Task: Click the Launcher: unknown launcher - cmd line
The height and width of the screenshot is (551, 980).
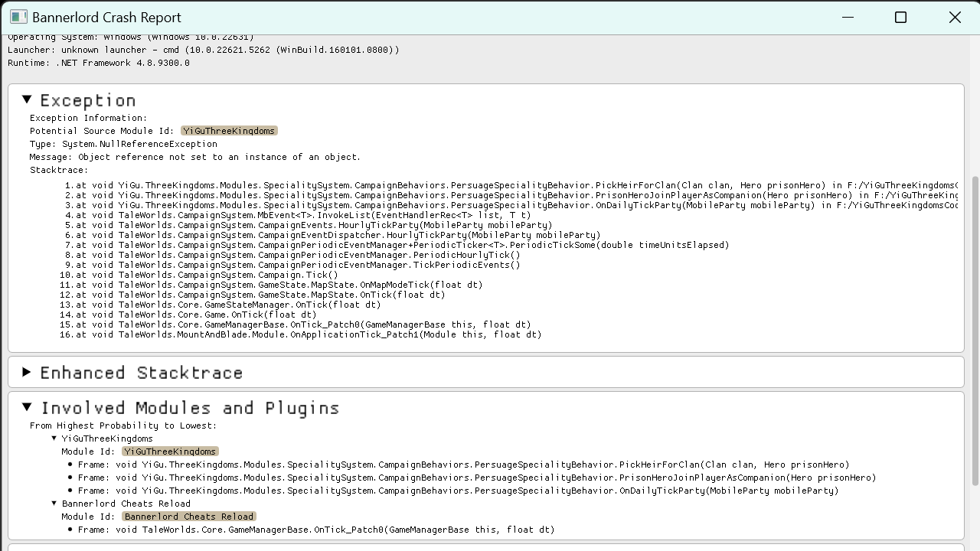Action: [x=204, y=50]
